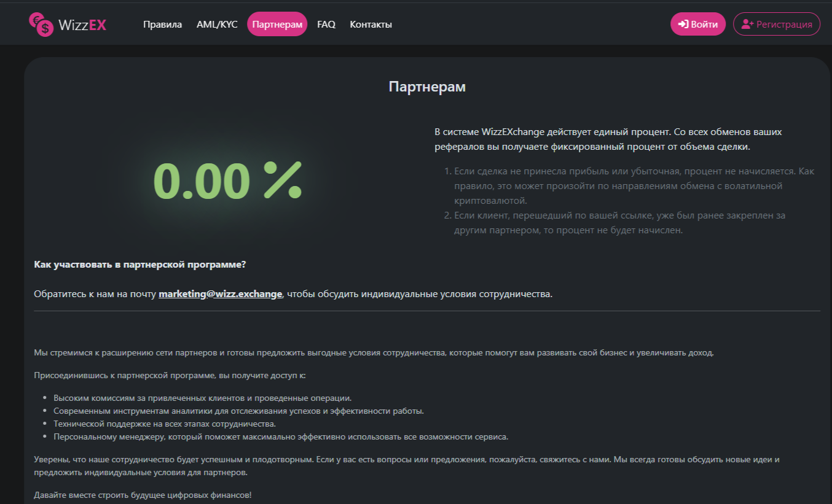Select the Партнерам tab
This screenshot has height=504, width=832.
[277, 25]
